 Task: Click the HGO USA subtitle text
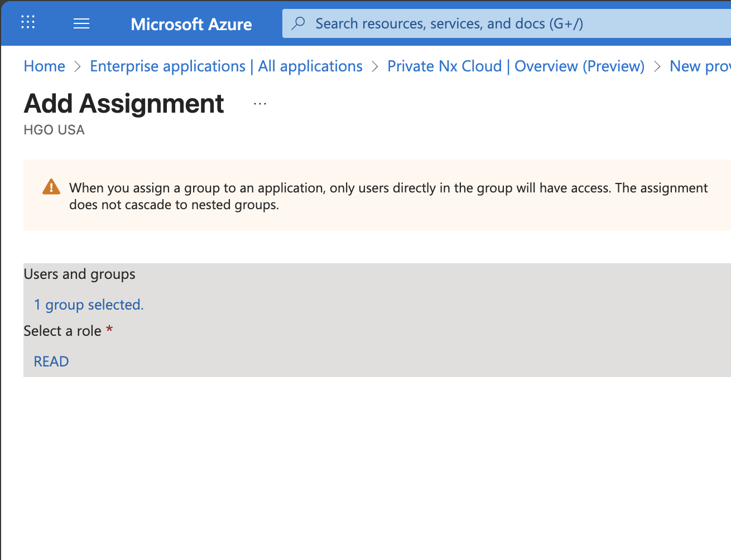tap(54, 130)
